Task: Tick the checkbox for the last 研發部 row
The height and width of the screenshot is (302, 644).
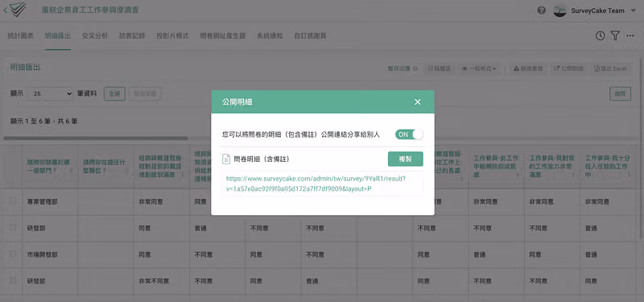Action: pyautogui.click(x=13, y=280)
